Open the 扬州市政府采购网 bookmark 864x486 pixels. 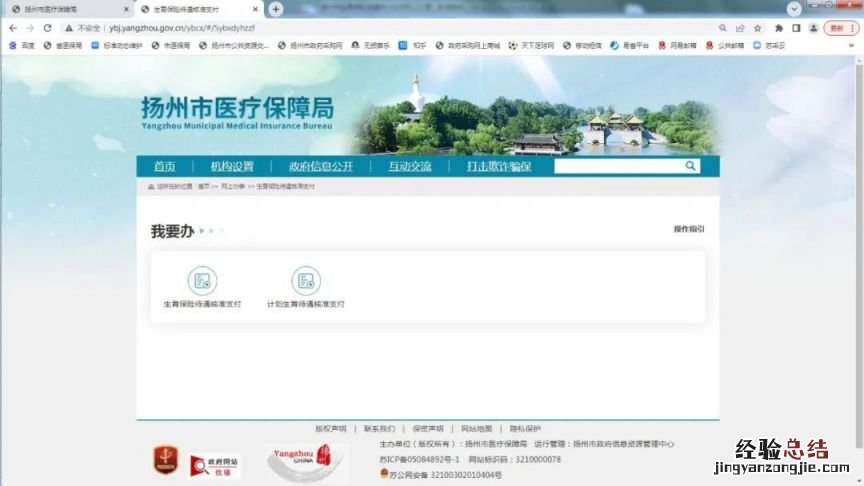(310, 45)
